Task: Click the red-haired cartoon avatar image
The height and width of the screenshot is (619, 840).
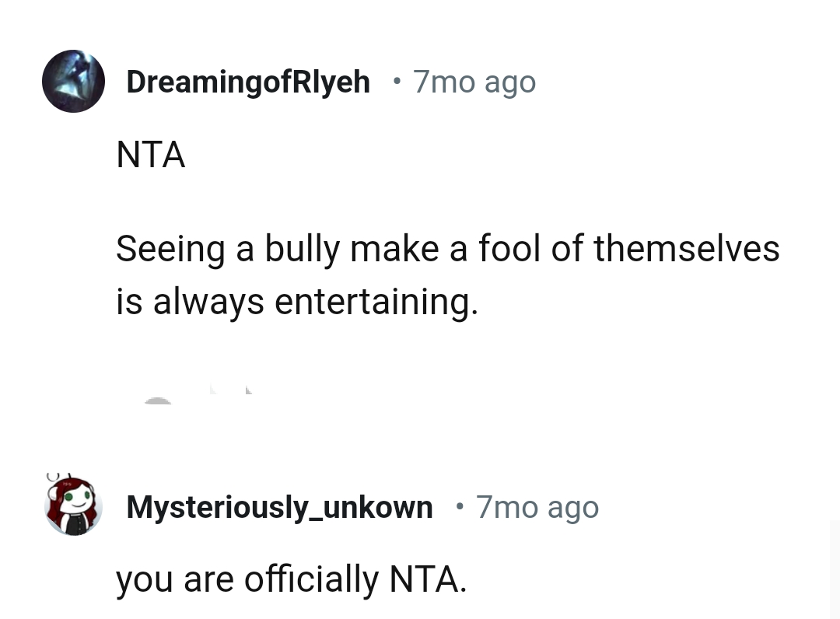Action: (73, 505)
